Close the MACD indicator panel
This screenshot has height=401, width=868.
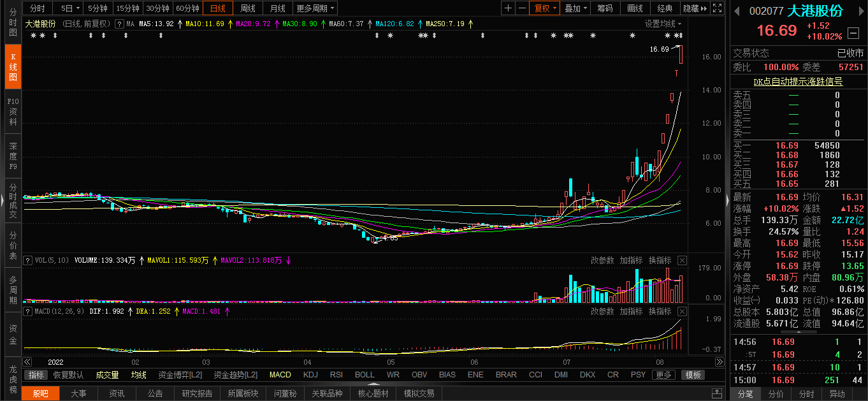click(682, 311)
